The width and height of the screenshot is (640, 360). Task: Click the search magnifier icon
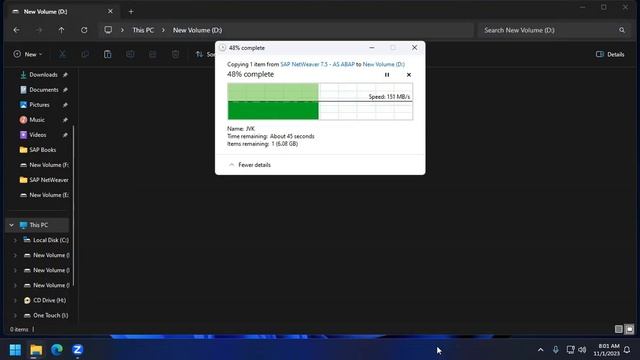[x=622, y=30]
